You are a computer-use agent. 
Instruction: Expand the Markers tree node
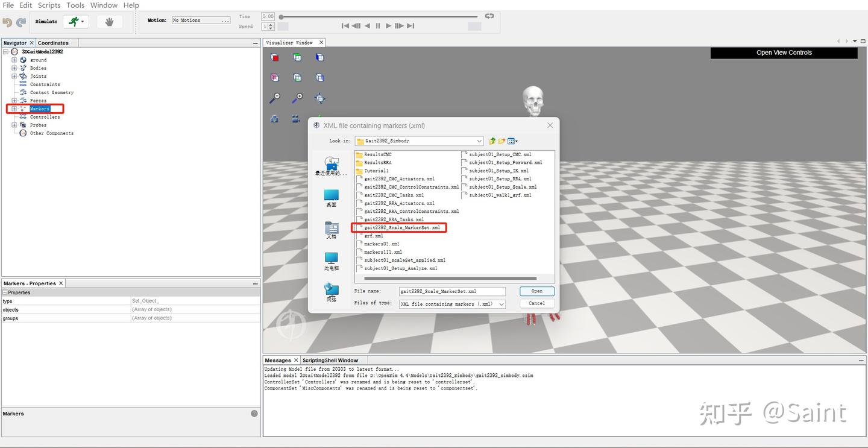coord(14,109)
